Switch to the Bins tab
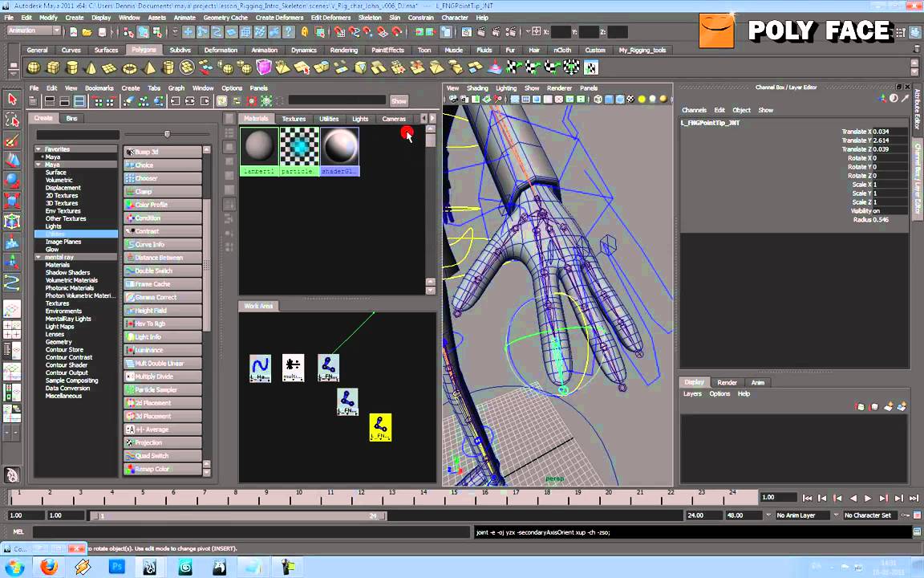The image size is (924, 578). (72, 118)
